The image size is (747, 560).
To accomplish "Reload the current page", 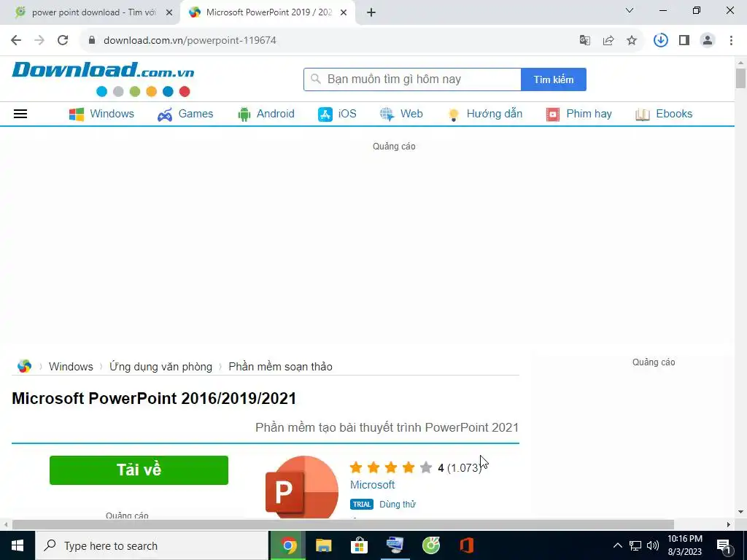I will pos(63,40).
